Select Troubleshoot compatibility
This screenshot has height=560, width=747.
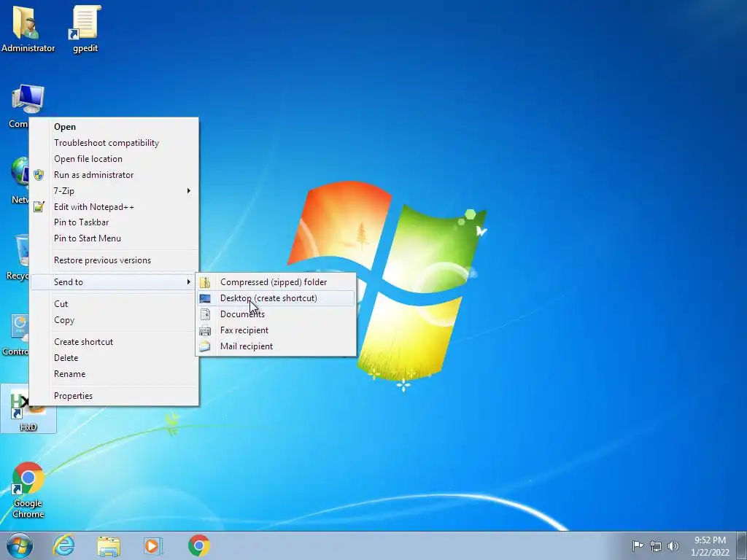point(115,143)
